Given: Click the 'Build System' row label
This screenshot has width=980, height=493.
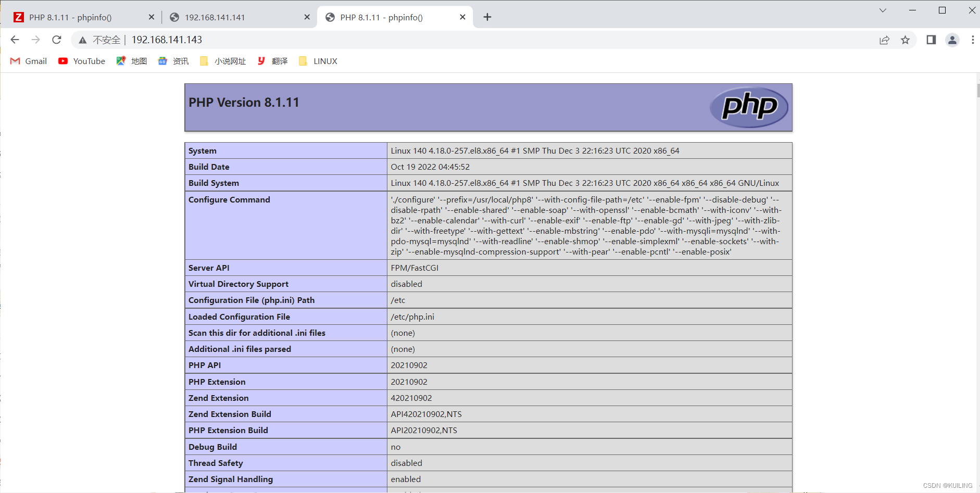Looking at the screenshot, I should click(x=213, y=183).
